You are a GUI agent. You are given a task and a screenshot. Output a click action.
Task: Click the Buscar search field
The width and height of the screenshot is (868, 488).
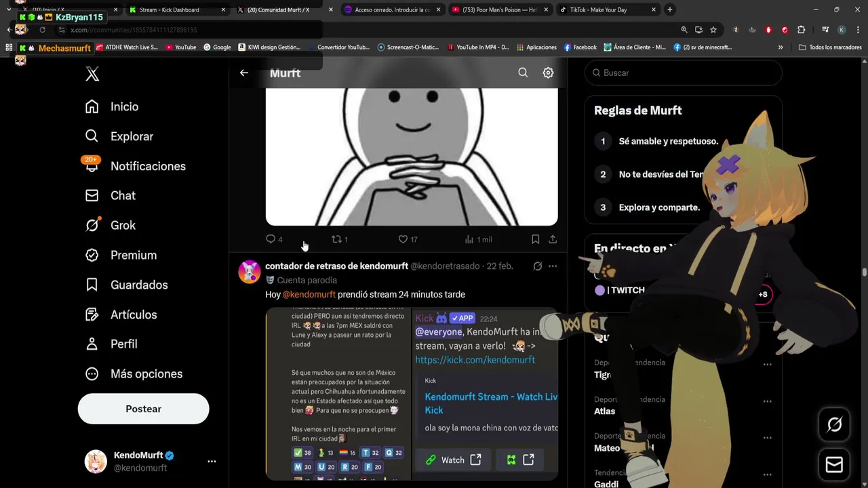(x=684, y=73)
